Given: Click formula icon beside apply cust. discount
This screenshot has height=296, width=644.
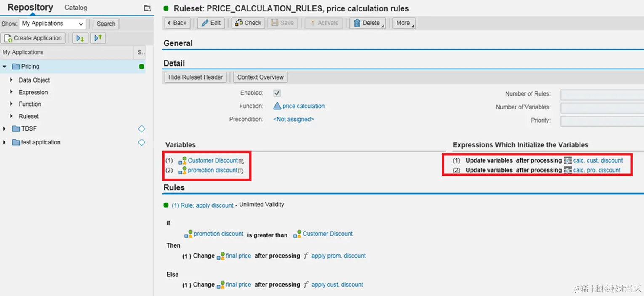Looking at the screenshot, I should (x=306, y=285).
